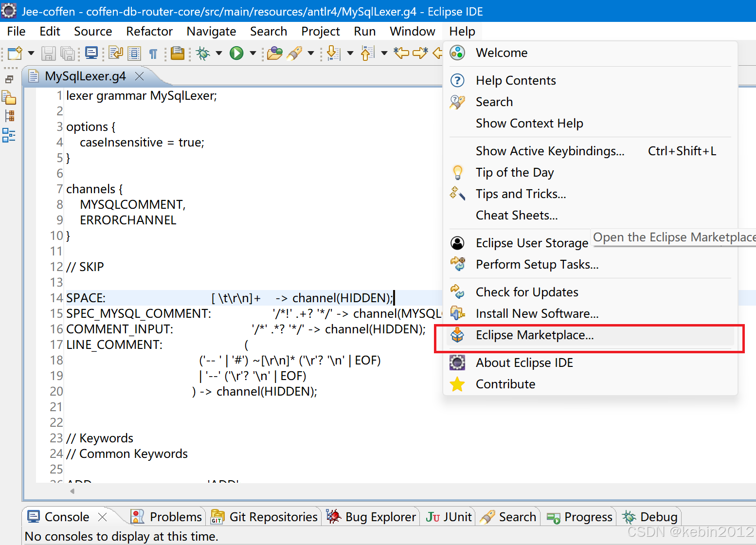This screenshot has height=545, width=756.
Task: Click the Open Type folder icon
Action: pos(275,53)
